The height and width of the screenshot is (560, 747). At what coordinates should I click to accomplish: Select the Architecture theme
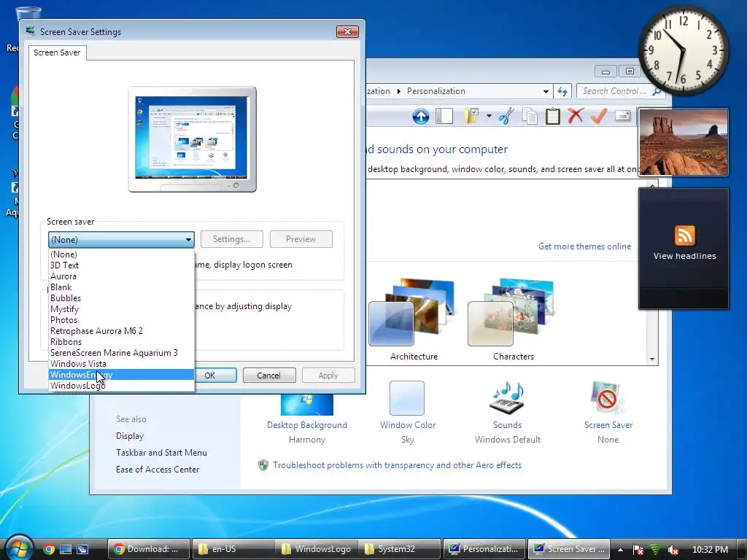[413, 320]
